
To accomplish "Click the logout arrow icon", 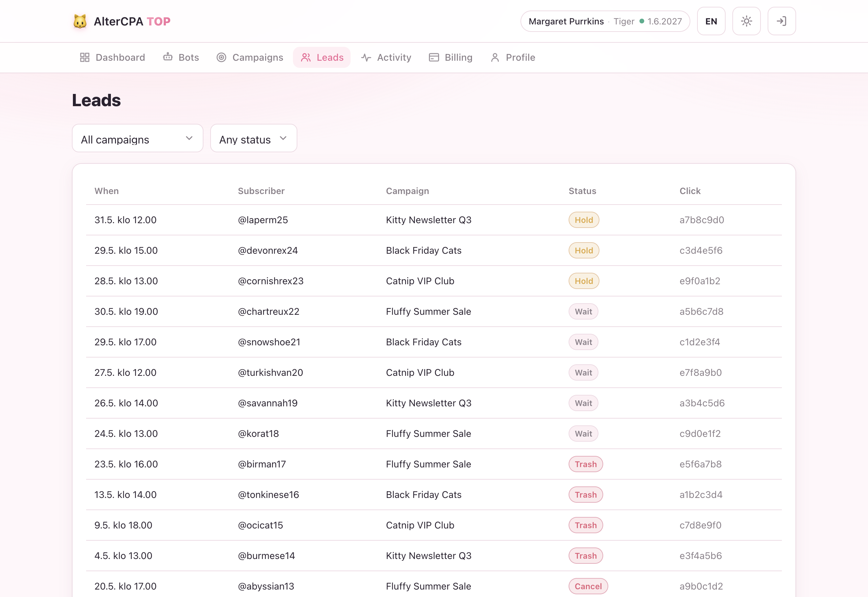I will [781, 21].
